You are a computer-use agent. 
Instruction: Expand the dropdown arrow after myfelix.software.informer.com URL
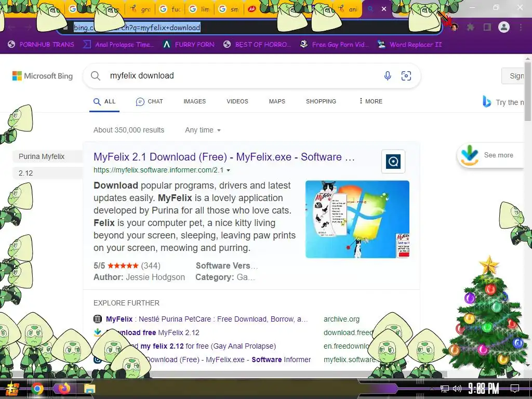click(x=229, y=170)
